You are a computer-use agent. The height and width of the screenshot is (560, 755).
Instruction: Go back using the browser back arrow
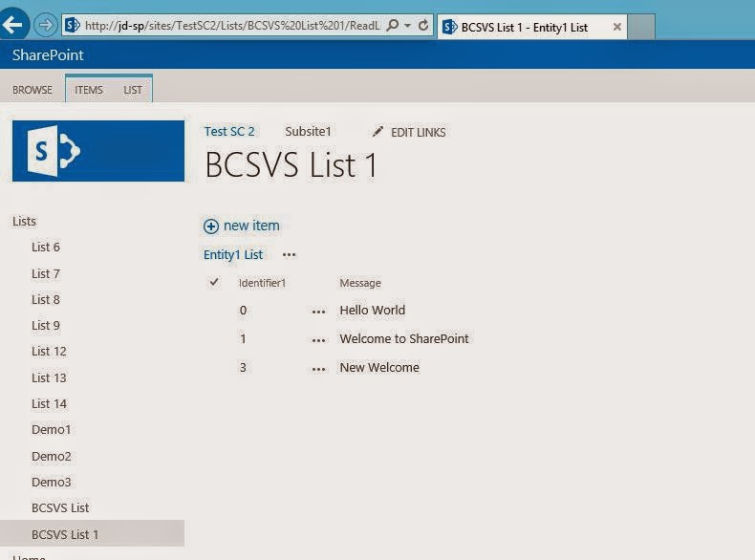(x=13, y=24)
